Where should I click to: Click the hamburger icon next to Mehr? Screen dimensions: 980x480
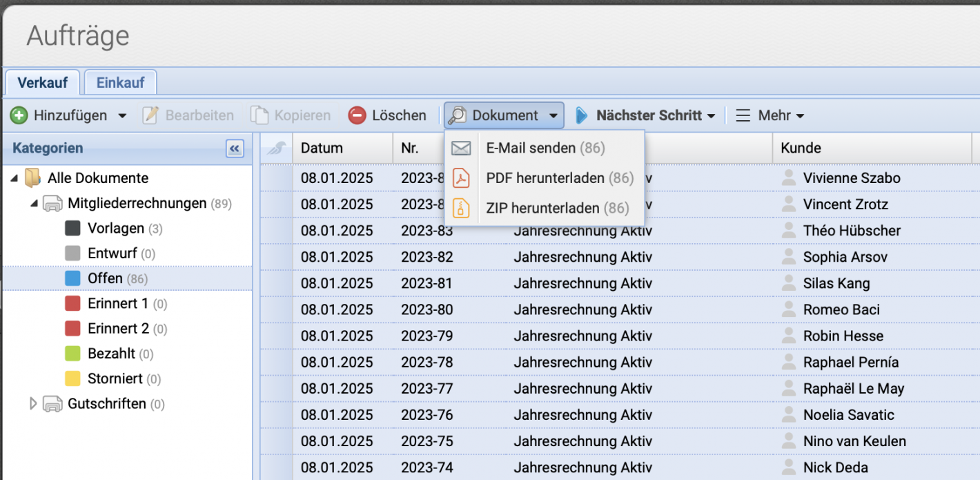(x=743, y=115)
